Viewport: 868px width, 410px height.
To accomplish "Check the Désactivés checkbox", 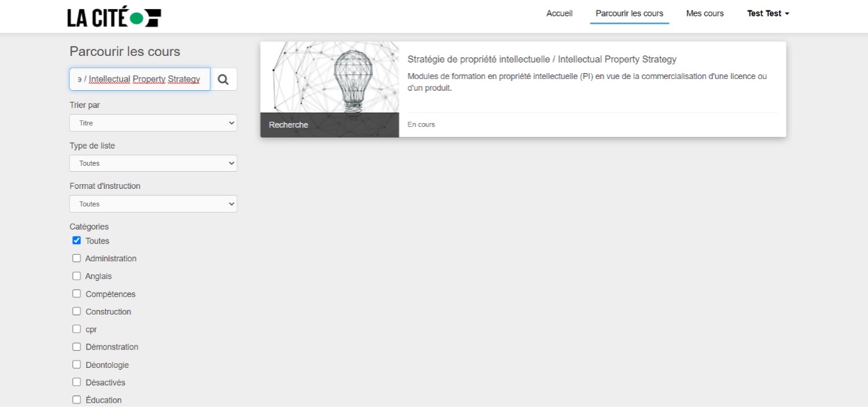I will click(76, 382).
